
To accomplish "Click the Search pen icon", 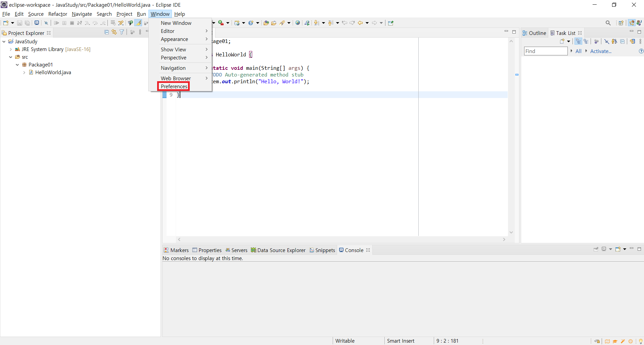I will [x=282, y=23].
